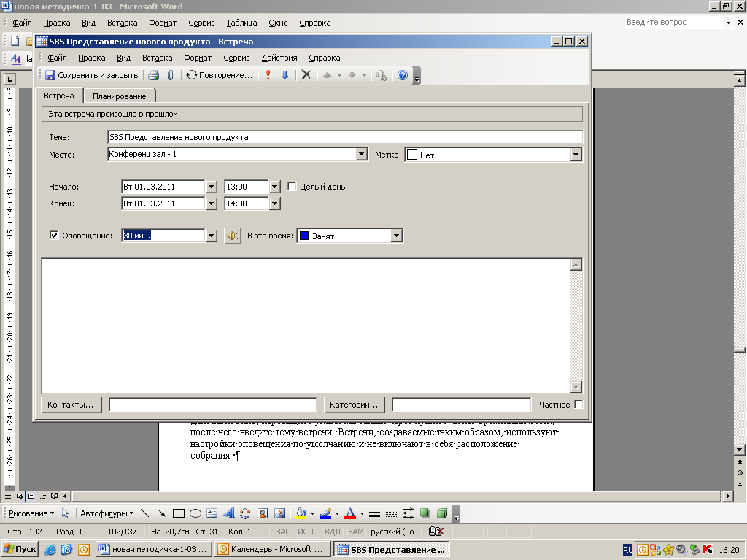Open Окно menu in Word

coord(278,23)
